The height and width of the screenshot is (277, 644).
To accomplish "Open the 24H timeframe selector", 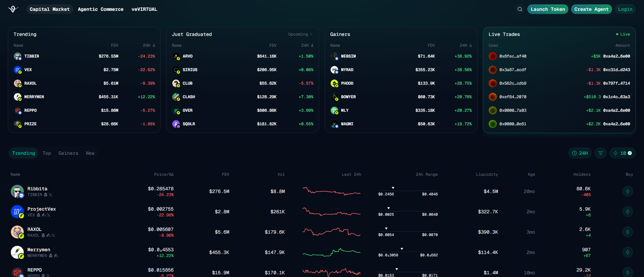I will [580, 153].
